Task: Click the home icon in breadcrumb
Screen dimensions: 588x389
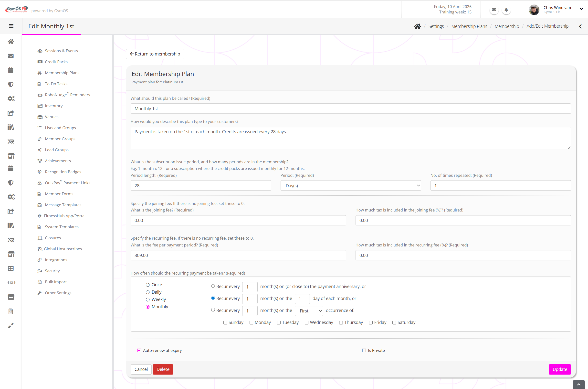Action: (417, 26)
